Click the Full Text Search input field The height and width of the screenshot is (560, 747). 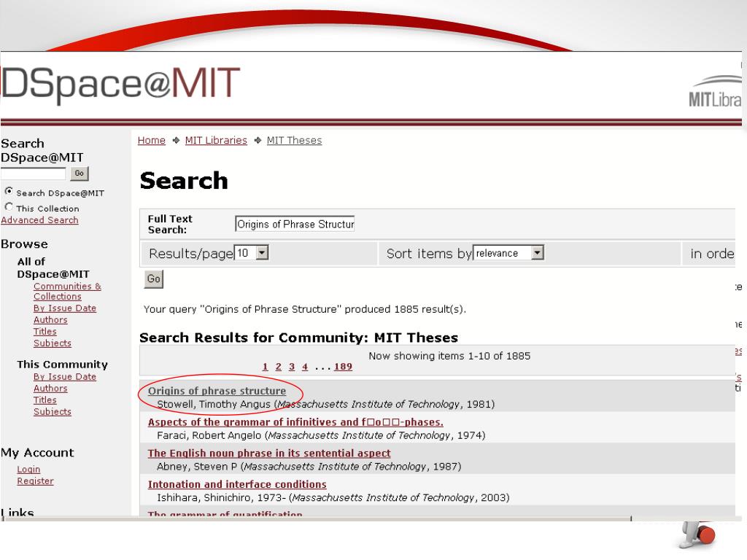(x=295, y=224)
